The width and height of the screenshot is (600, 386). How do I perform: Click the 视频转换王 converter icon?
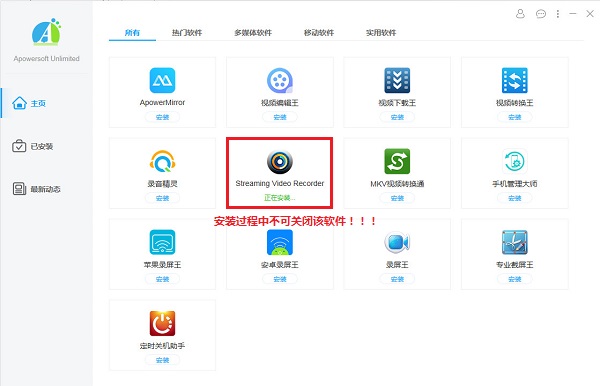(515, 80)
